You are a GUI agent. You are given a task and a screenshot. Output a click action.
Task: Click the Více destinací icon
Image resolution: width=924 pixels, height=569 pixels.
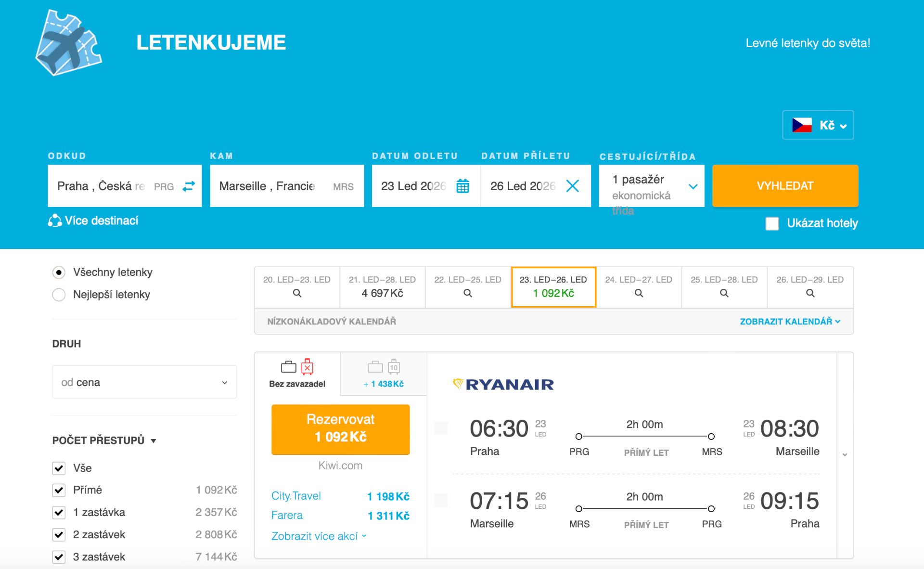(x=55, y=221)
